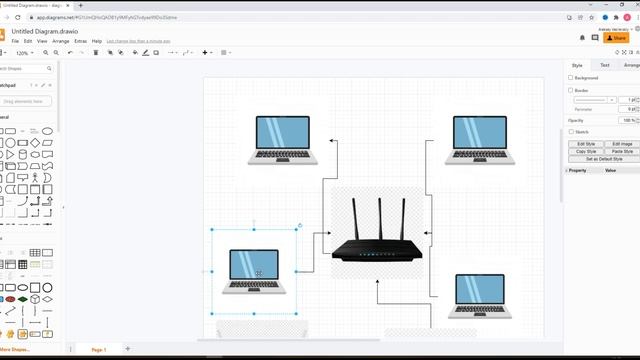Open the View menu
This screenshot has width=640, height=360.
[42, 41]
